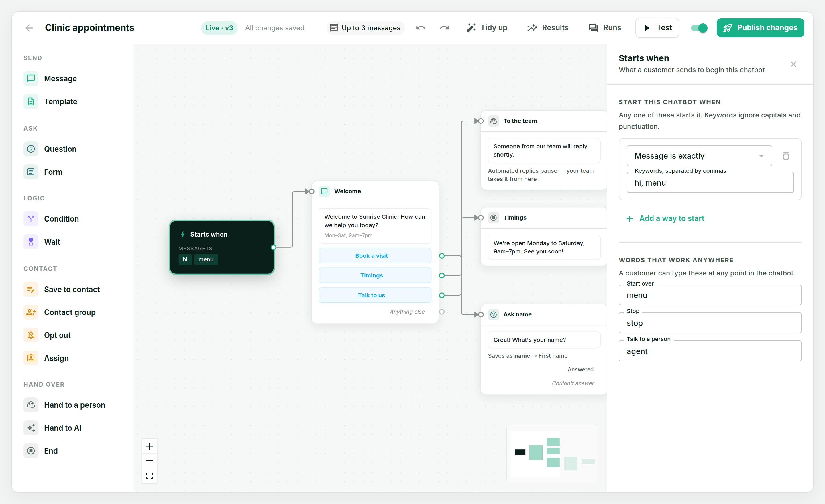
Task: Select the Hand to AI sparkle icon
Action: (x=31, y=428)
